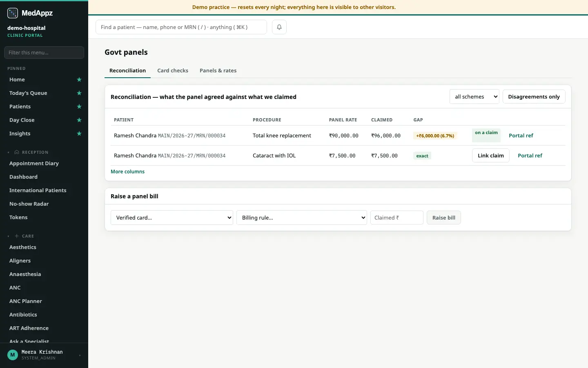Click the GAP column header
The height and width of the screenshot is (368, 588).
(x=418, y=120)
